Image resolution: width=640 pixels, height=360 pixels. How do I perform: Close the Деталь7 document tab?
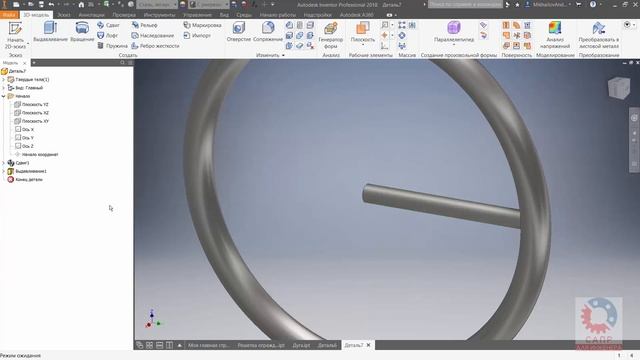(x=369, y=345)
